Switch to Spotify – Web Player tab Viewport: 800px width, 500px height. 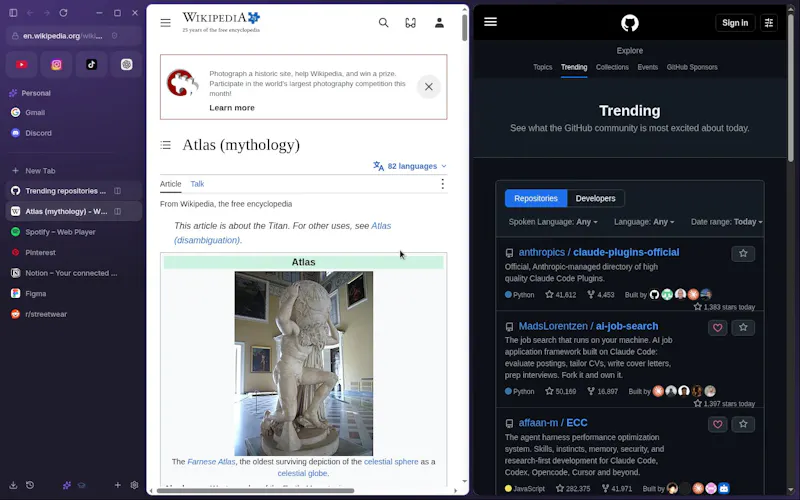coord(74,232)
